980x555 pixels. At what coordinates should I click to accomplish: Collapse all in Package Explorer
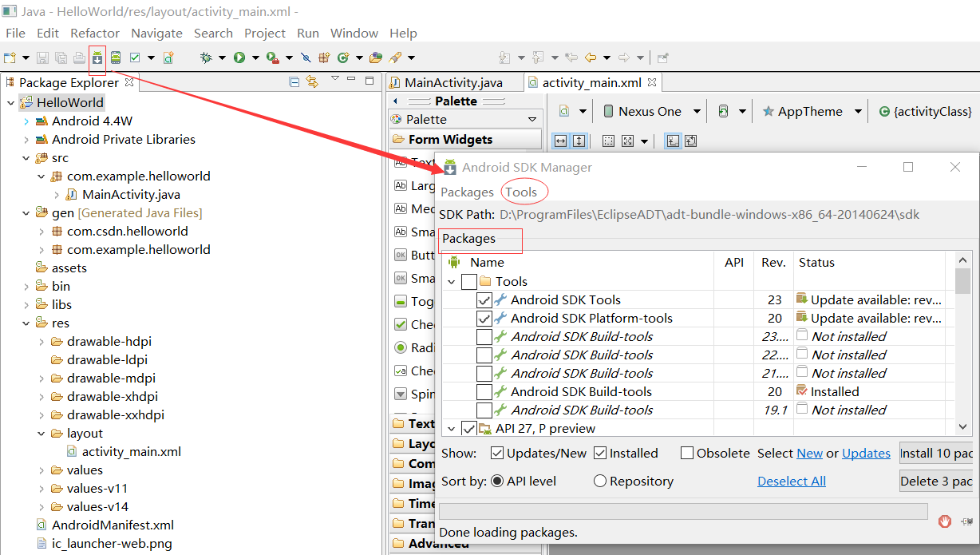pos(294,81)
